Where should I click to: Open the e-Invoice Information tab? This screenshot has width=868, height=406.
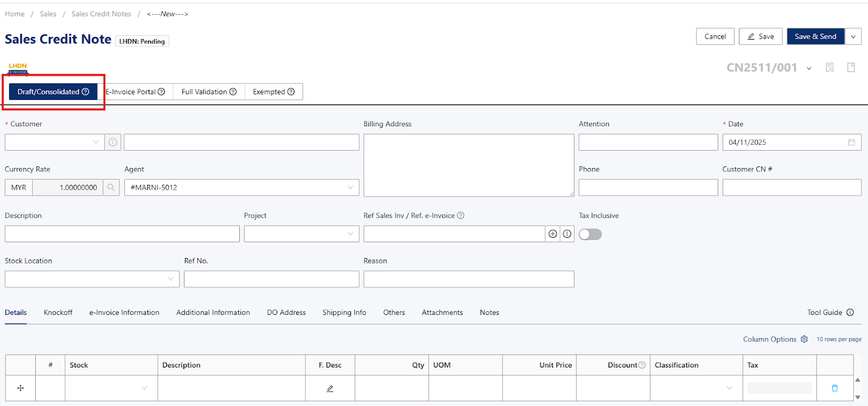(x=124, y=312)
